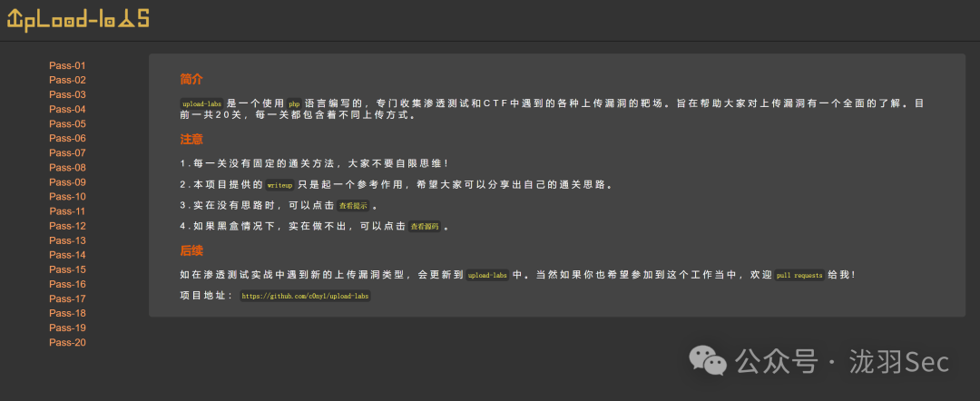Click the 'php' code tag
980x401 pixels.
click(294, 103)
